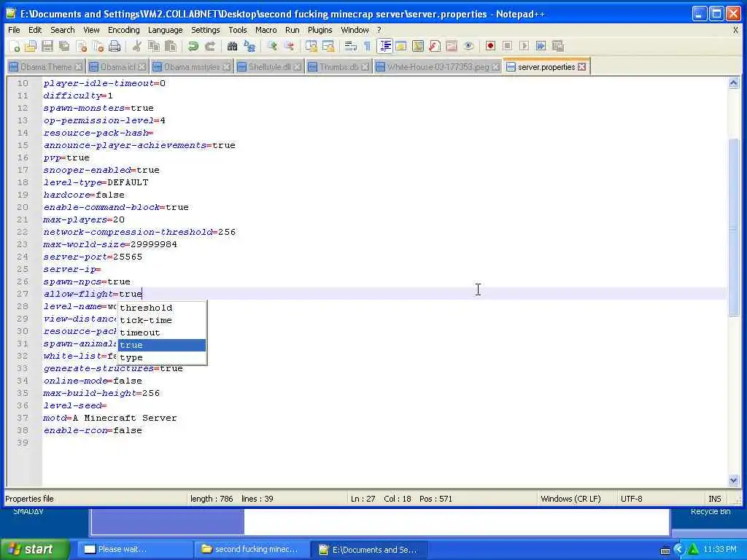Open the Encoding menu
Viewport: 747px width, 560px height.
pos(124,30)
